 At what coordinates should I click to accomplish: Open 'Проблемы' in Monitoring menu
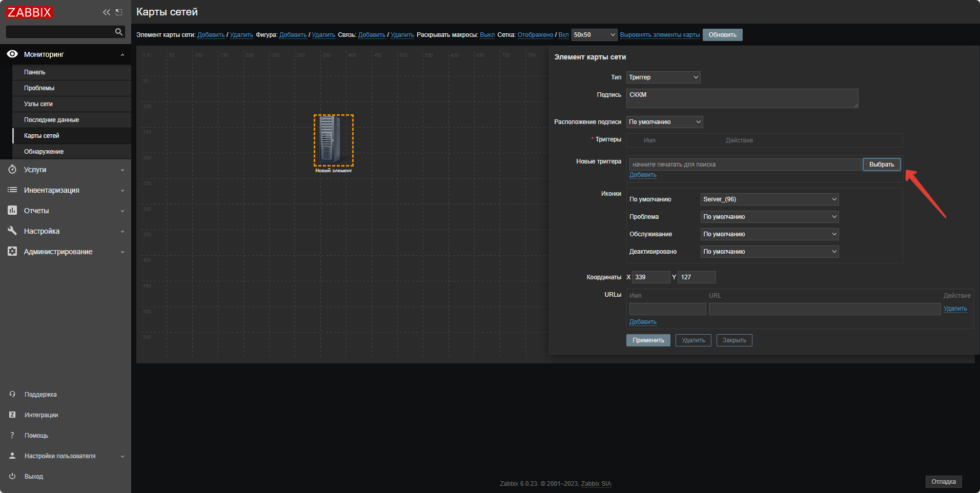point(39,88)
